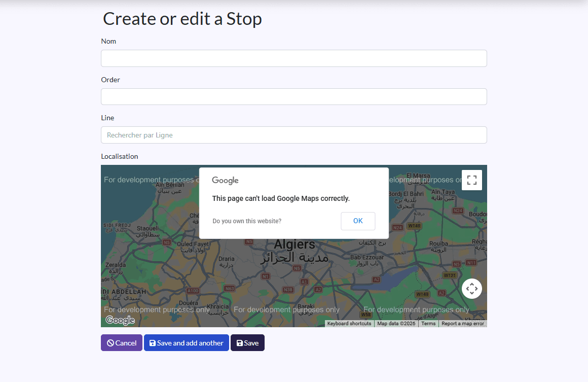Click the Bordj El Bahri map label

point(406,194)
